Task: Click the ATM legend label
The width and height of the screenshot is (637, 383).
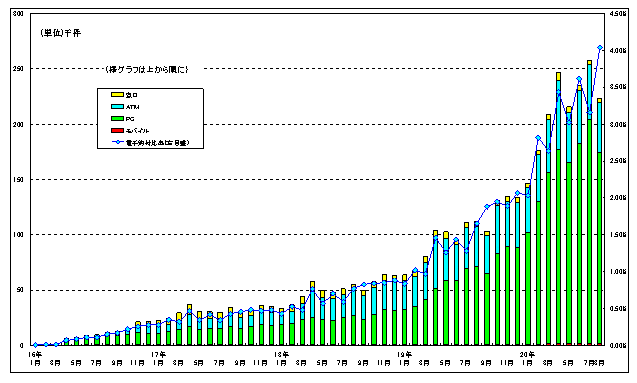Action: (x=132, y=107)
